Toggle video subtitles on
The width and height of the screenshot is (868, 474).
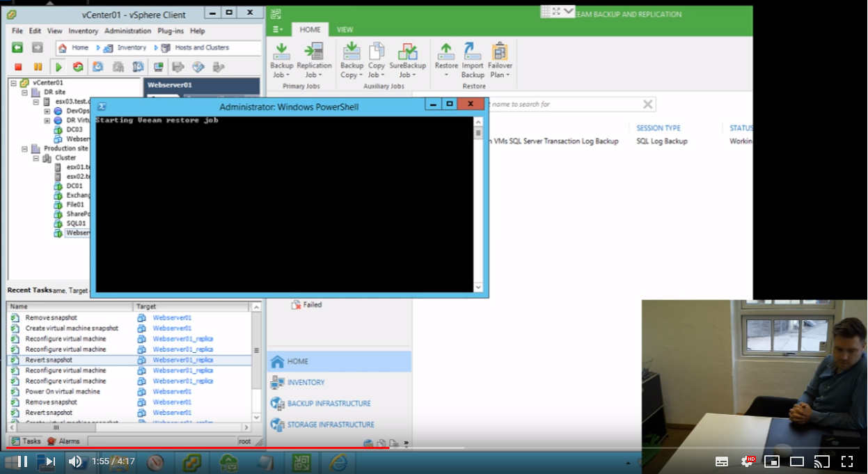click(722, 461)
